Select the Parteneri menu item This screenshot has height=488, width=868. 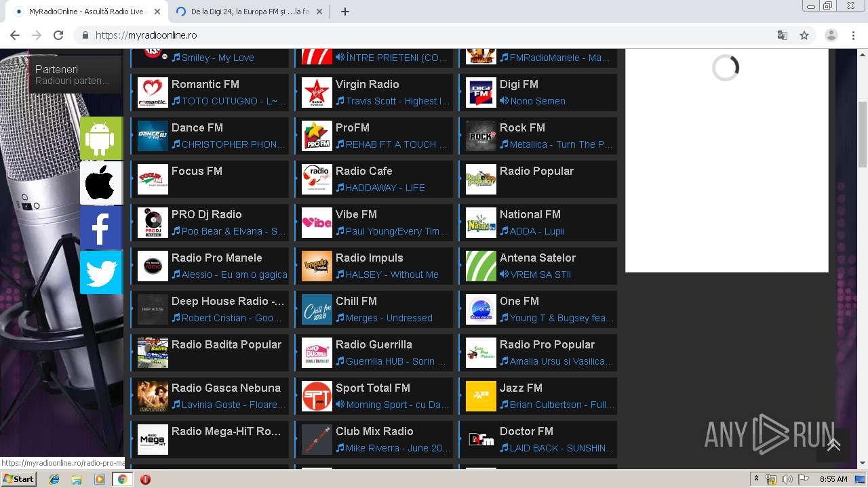coord(75,75)
